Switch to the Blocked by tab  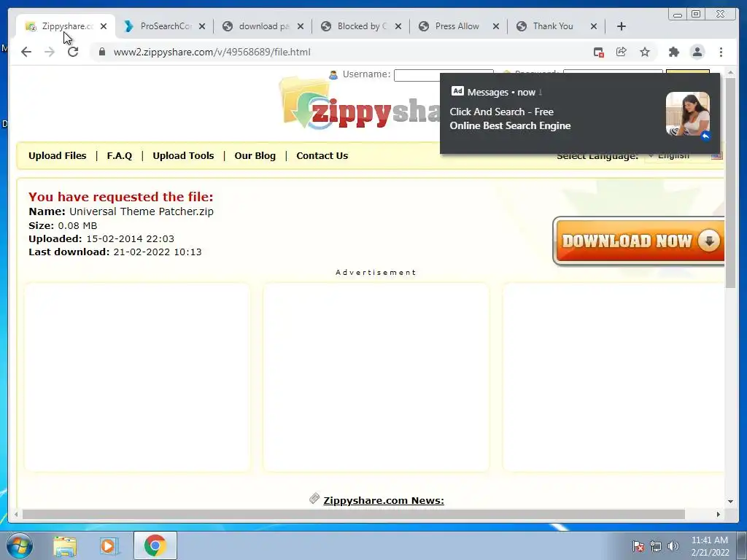361,26
